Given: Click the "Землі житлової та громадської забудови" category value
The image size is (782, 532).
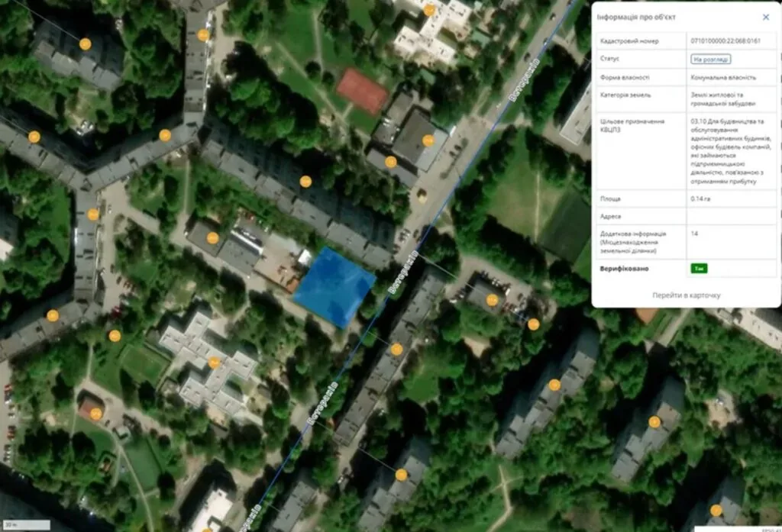Looking at the screenshot, I should tap(722, 98).
